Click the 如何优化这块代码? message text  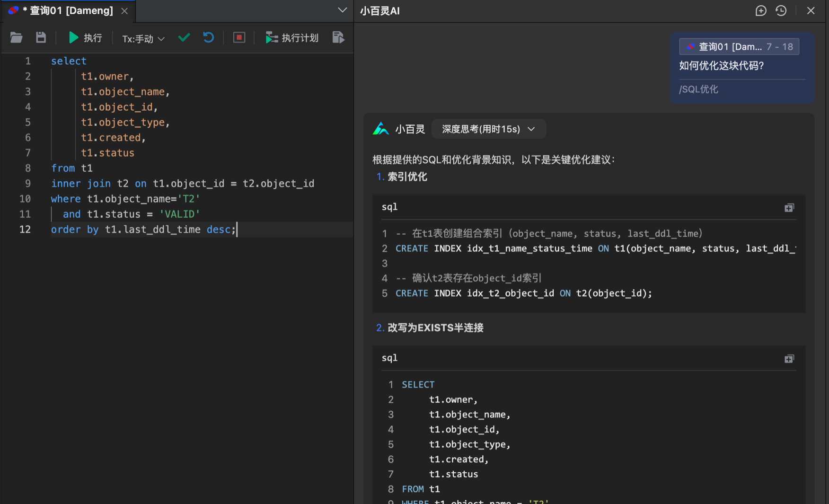coord(722,66)
